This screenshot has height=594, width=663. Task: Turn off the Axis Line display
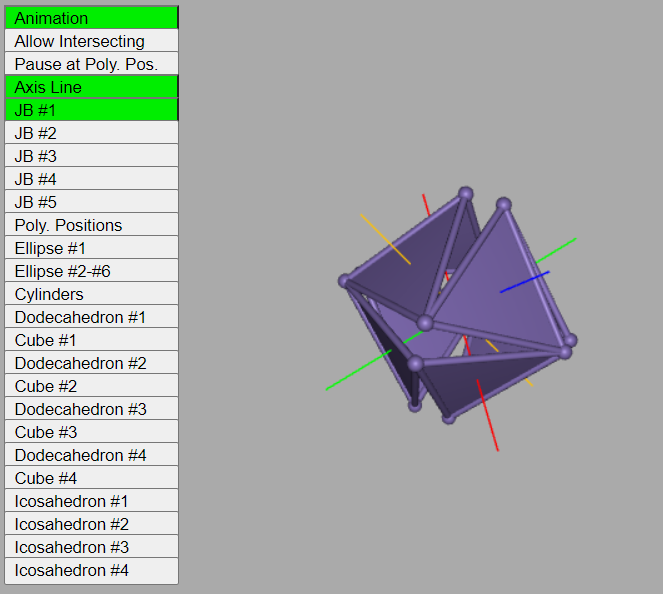[91, 87]
